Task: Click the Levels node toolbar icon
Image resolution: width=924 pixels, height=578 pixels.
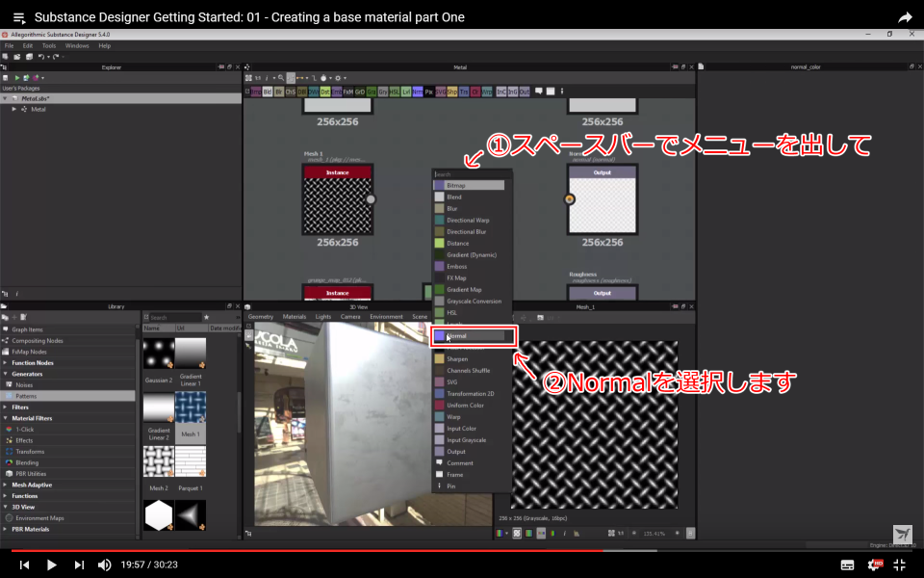Action: coord(406,92)
